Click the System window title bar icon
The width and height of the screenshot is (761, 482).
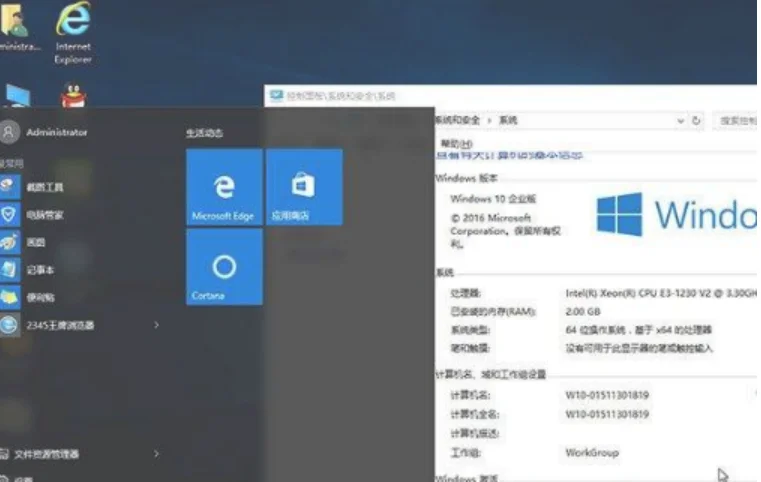276,95
